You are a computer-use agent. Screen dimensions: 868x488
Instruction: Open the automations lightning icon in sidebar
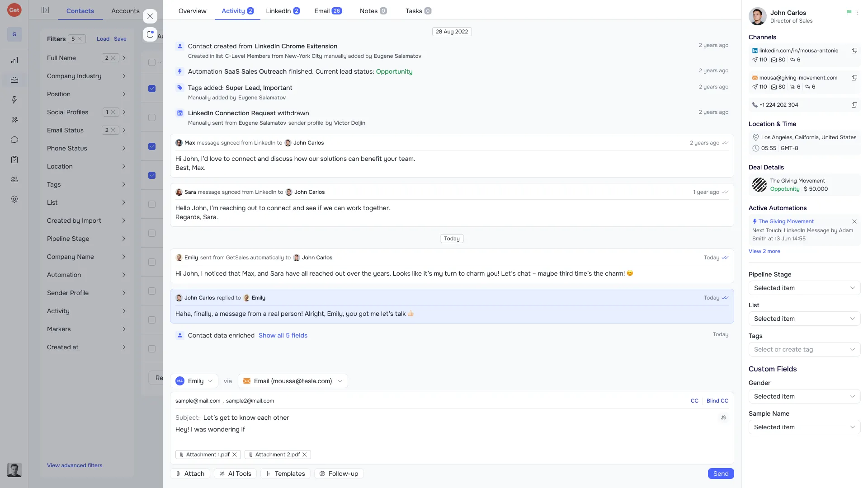point(14,100)
